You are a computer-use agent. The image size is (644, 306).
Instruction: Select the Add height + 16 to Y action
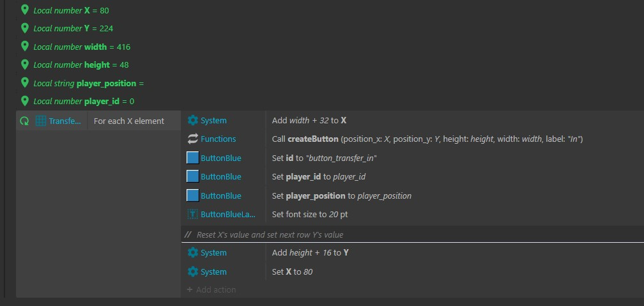pyautogui.click(x=310, y=252)
